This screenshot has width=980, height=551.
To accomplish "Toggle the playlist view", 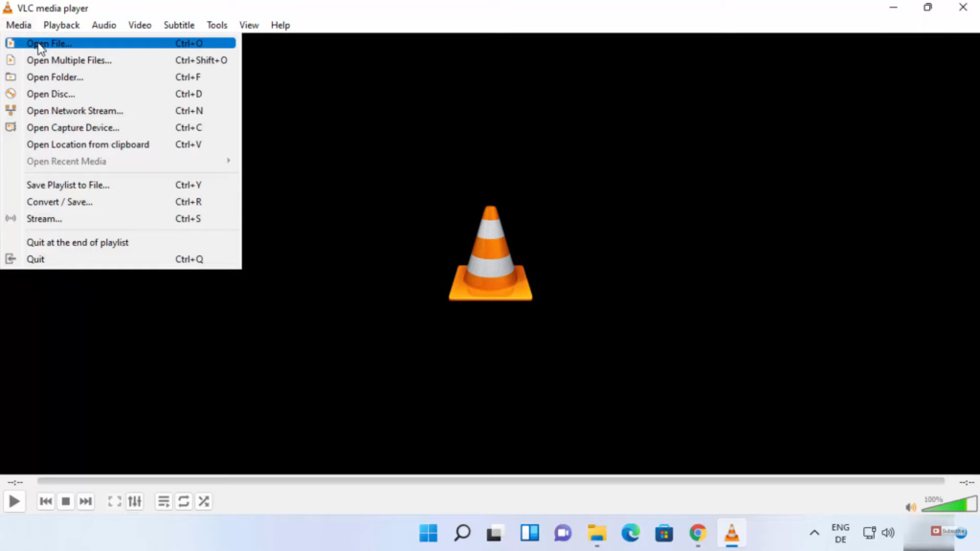I will coord(164,501).
